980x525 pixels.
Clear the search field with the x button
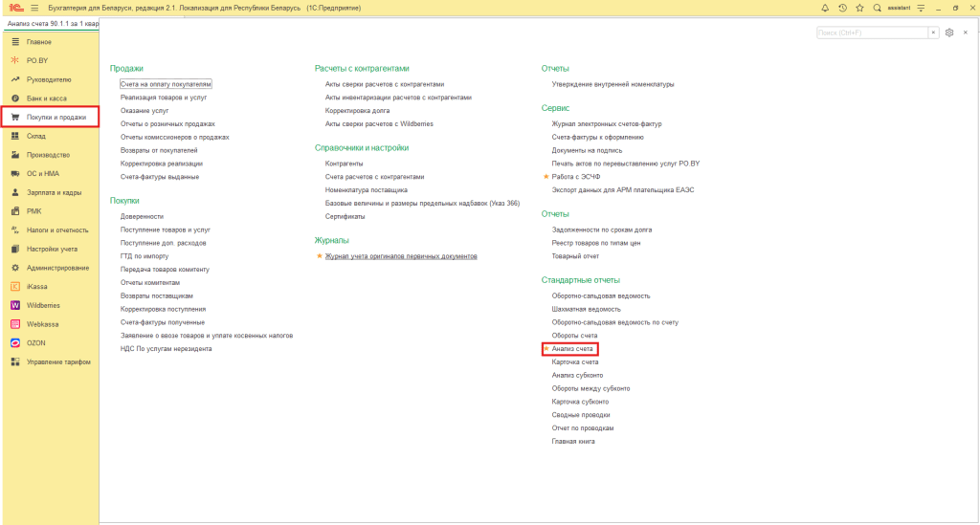pos(933,33)
